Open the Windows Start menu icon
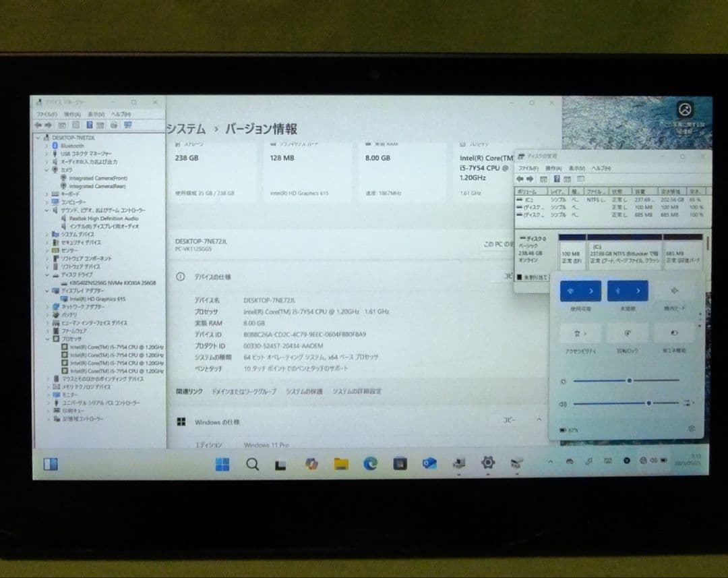This screenshot has height=578, width=728. (222, 465)
